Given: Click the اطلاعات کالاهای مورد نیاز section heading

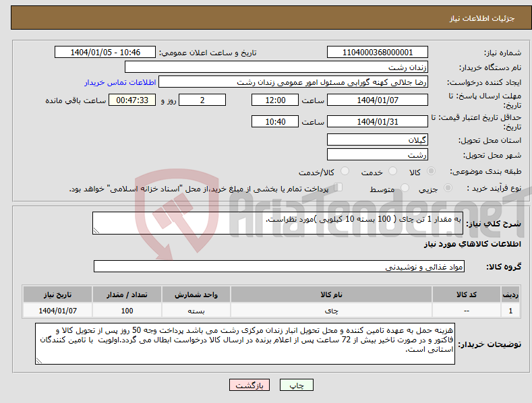Looking at the screenshot, I should point(472,244).
